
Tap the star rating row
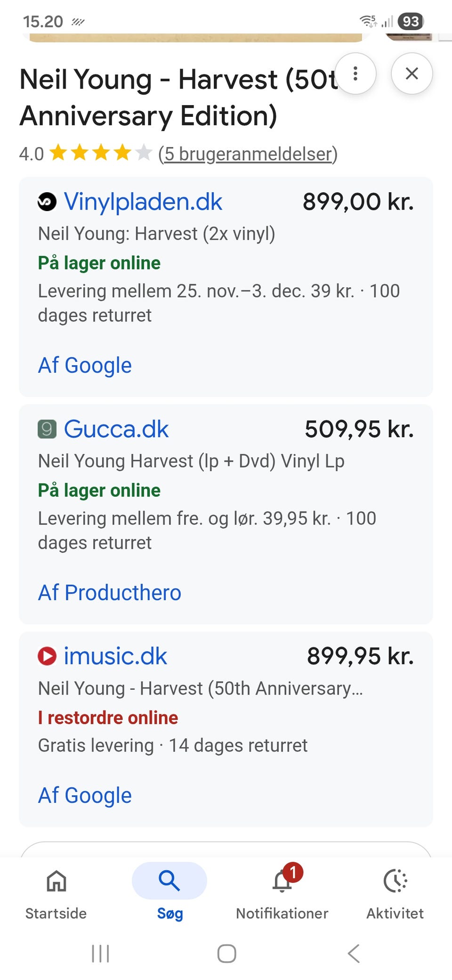pyautogui.click(x=101, y=153)
